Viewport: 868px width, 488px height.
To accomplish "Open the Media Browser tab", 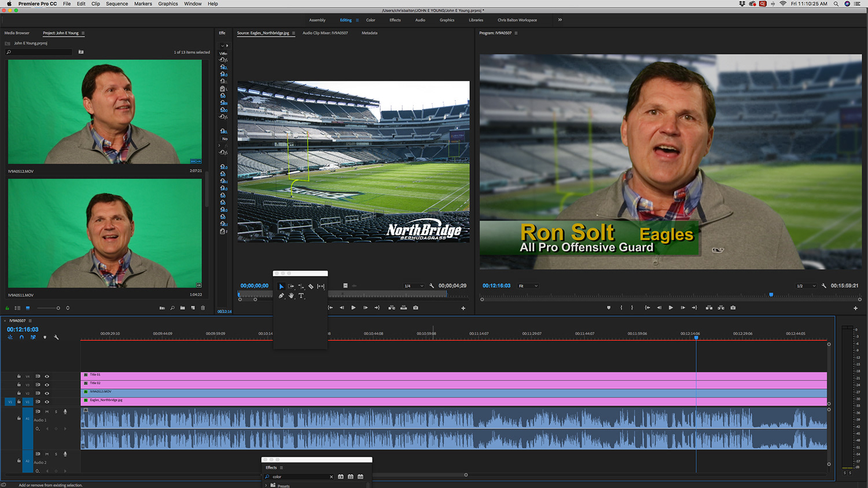I will (17, 33).
